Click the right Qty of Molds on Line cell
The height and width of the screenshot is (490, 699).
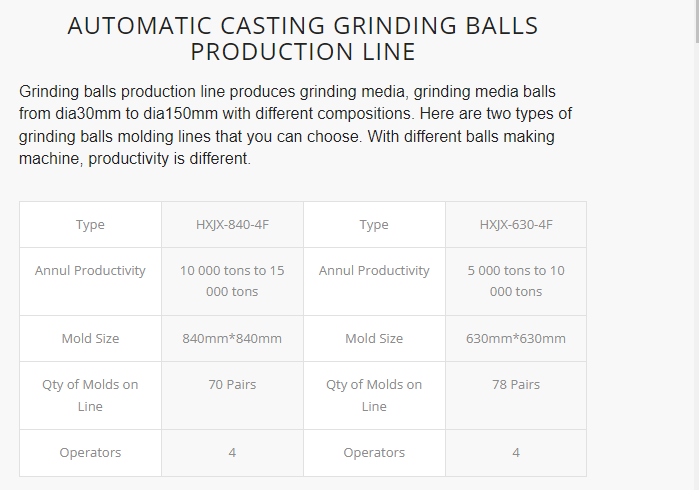374,395
